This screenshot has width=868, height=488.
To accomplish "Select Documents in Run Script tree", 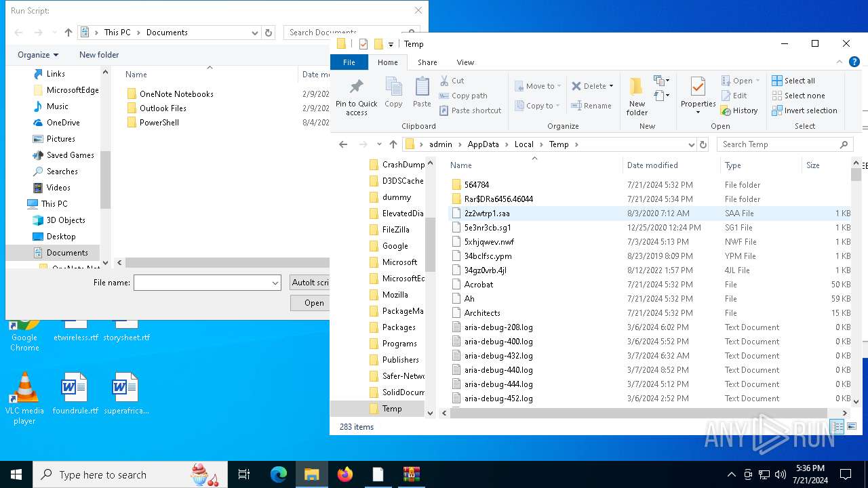I will pos(66,253).
